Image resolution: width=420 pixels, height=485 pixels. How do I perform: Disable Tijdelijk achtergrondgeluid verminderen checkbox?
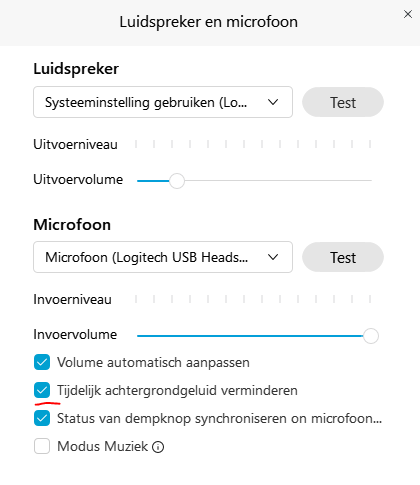(x=42, y=390)
